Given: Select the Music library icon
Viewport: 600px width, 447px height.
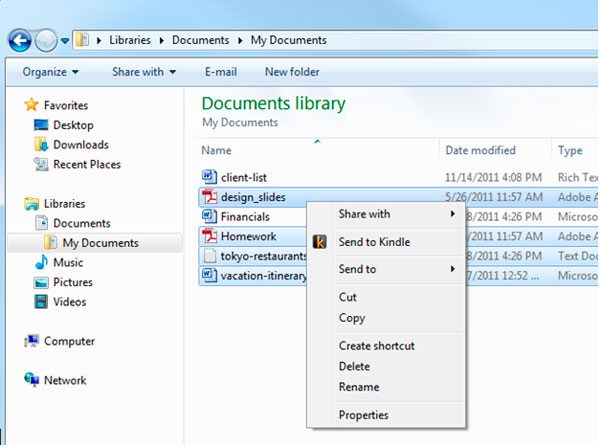Looking at the screenshot, I should [41, 263].
